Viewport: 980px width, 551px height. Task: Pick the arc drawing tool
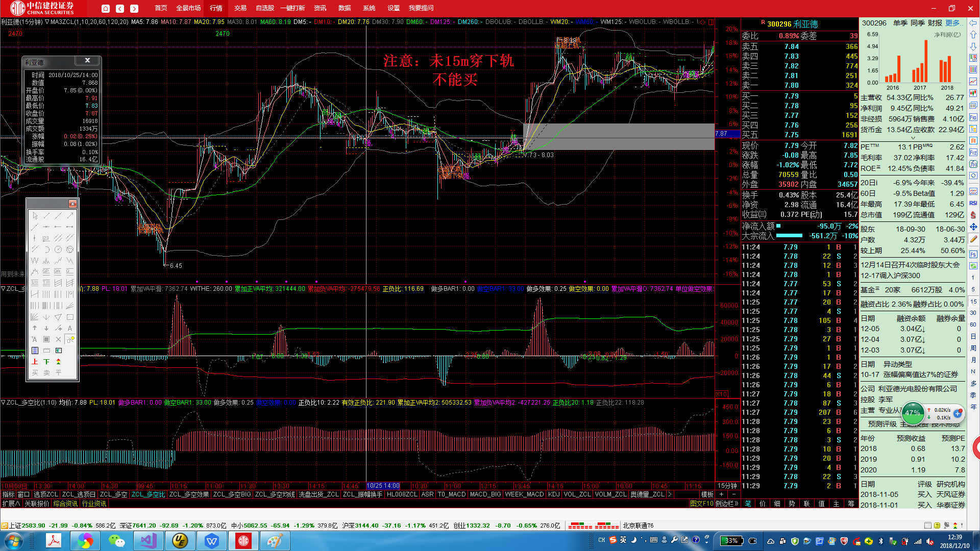[x=46, y=249]
